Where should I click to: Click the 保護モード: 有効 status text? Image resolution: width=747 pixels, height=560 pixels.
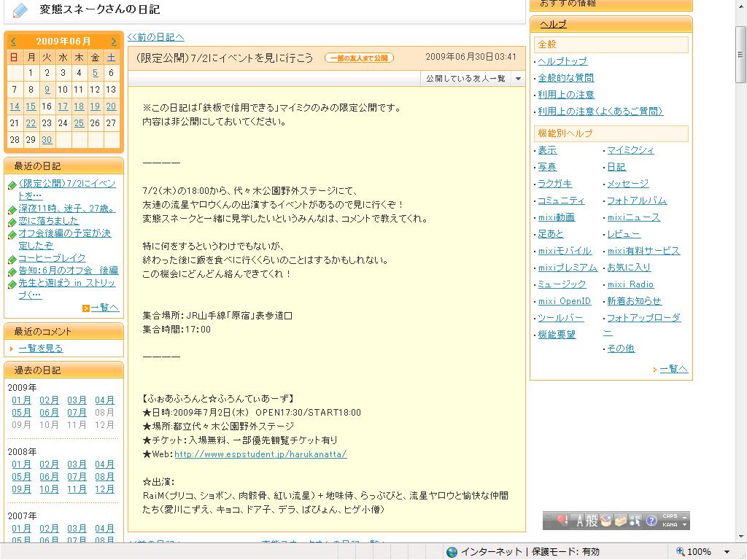coord(565,552)
